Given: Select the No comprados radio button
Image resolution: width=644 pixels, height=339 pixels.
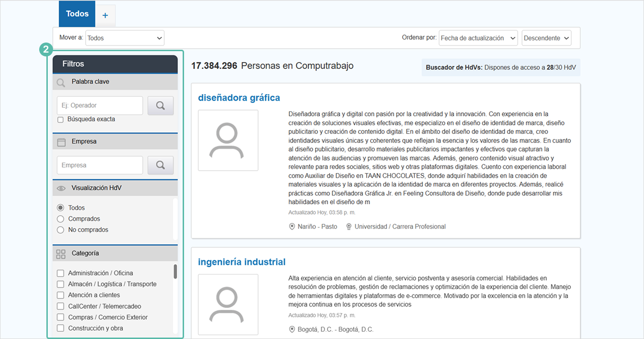Looking at the screenshot, I should [x=60, y=230].
